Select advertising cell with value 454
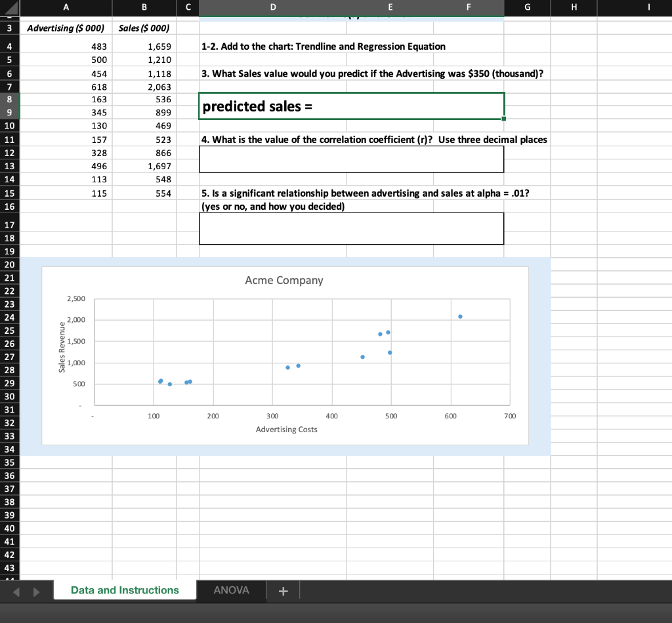The image size is (672, 623). (66, 73)
